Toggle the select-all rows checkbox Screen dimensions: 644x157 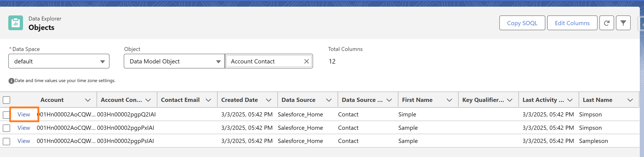(x=6, y=100)
